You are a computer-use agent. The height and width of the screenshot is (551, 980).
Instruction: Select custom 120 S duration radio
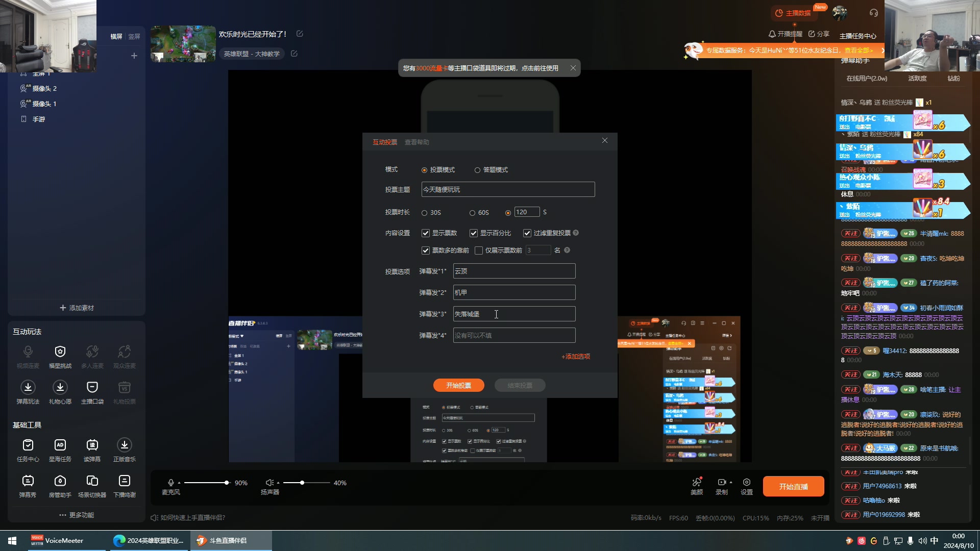click(508, 213)
